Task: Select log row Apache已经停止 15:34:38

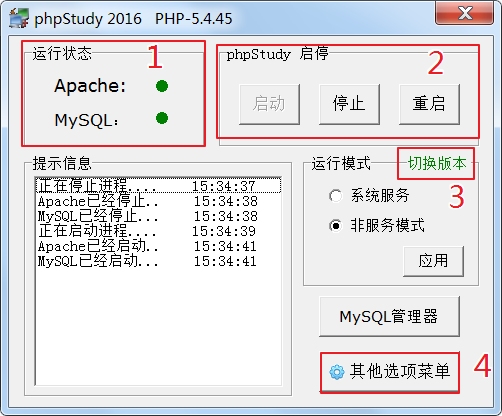Action: point(158,201)
